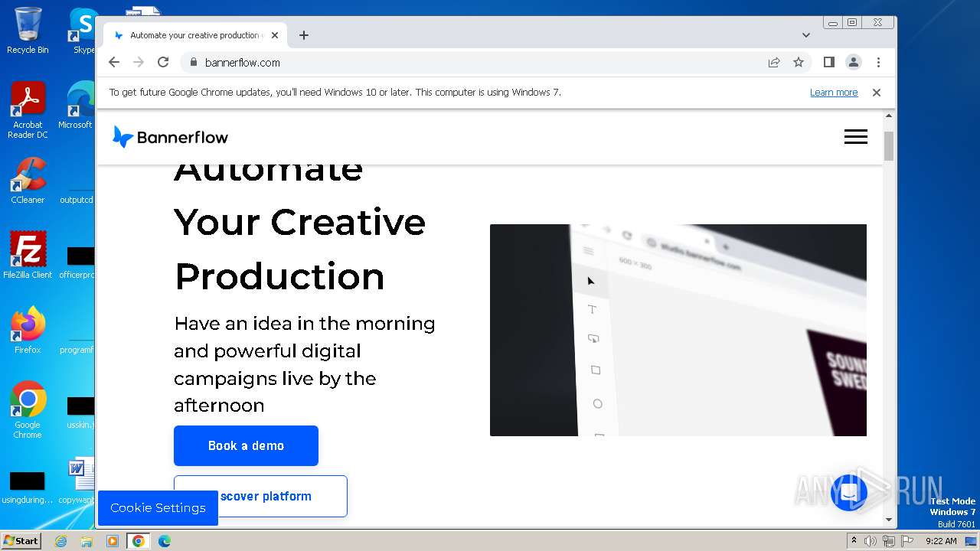Show hidden tray icons arrow
Viewport: 980px width, 551px height.
(x=854, y=540)
